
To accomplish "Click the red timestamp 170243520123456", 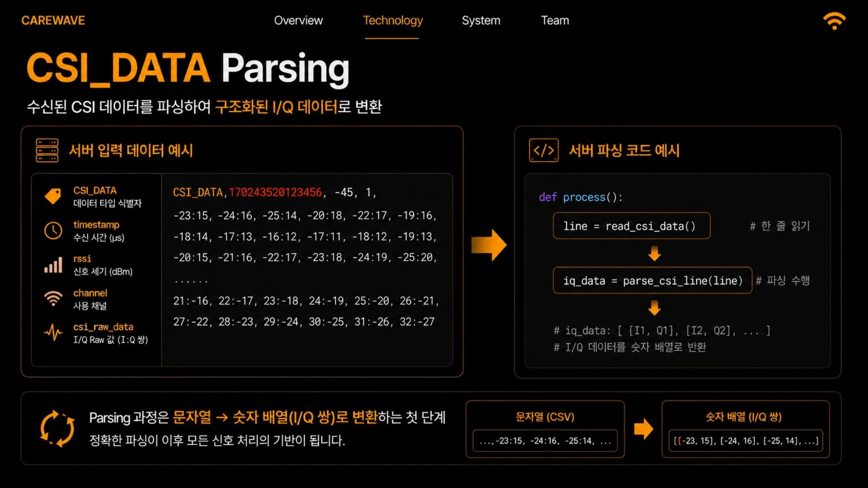I will [x=275, y=192].
